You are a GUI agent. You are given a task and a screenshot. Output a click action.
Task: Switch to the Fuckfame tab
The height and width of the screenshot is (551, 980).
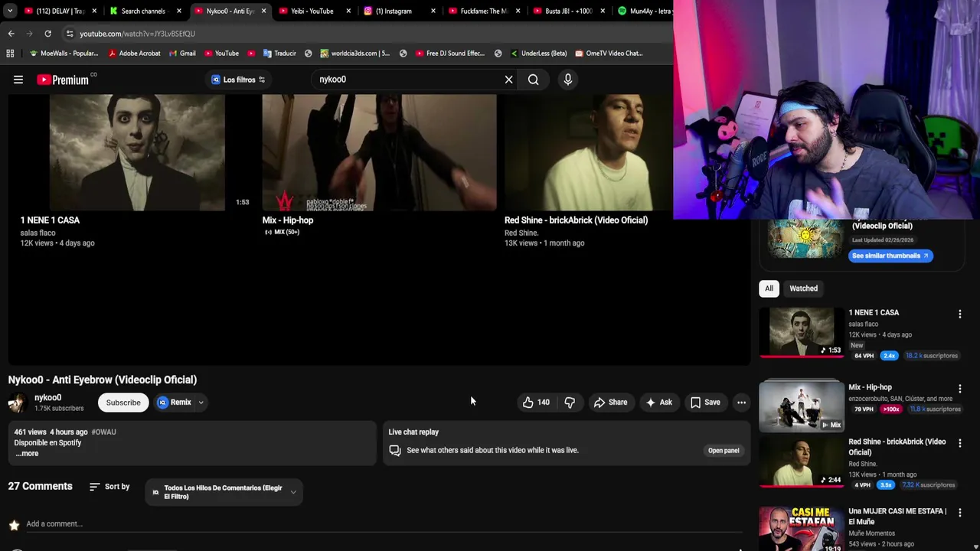[482, 11]
